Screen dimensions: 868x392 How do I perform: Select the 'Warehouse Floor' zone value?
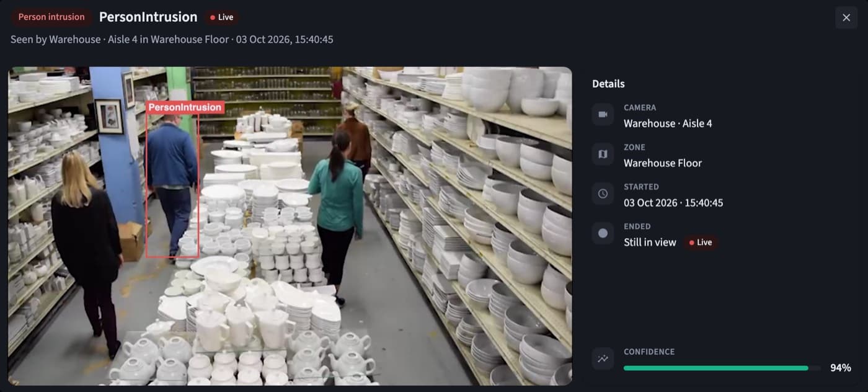663,163
